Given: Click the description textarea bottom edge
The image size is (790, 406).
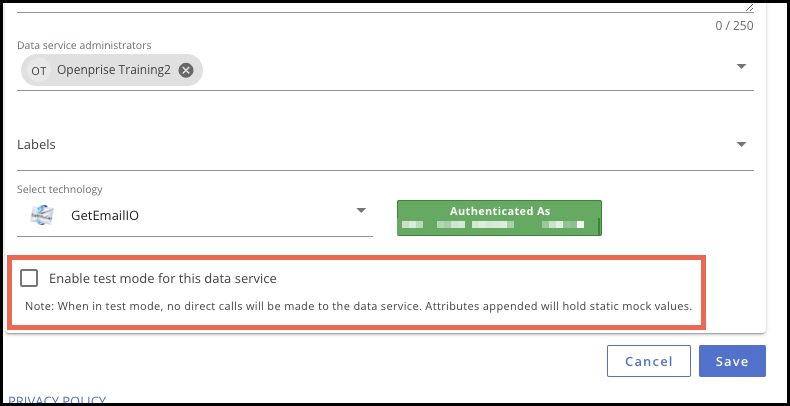Looking at the screenshot, I should tap(385, 12).
